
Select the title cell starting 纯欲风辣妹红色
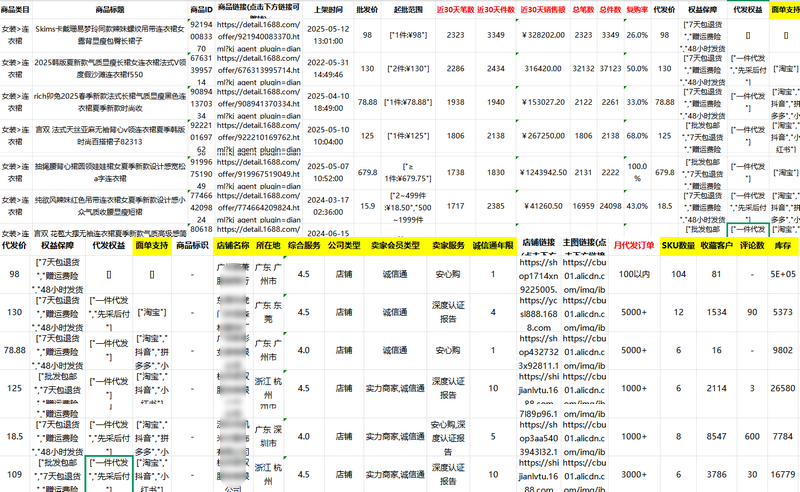click(x=110, y=207)
